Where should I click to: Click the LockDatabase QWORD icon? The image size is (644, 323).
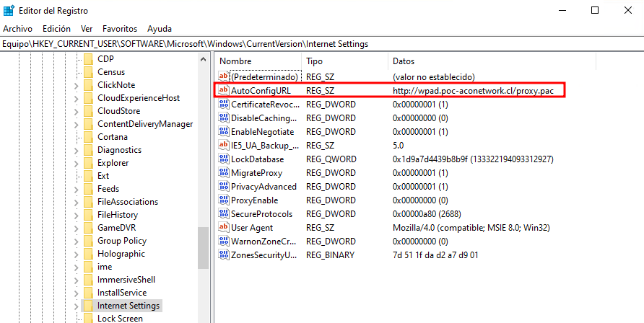point(224,159)
